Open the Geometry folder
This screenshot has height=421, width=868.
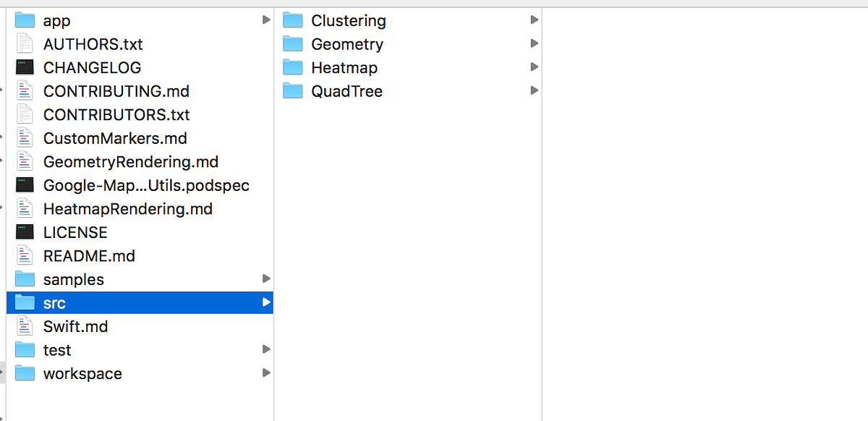click(346, 43)
